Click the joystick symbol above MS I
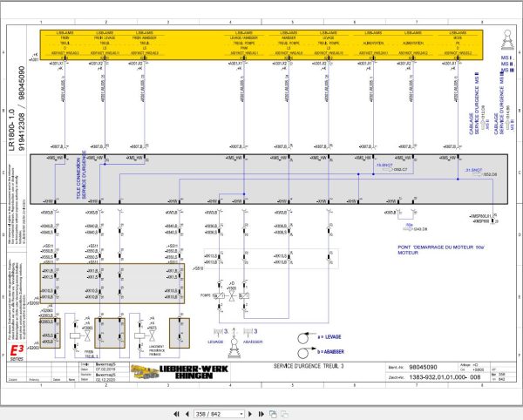The image size is (523, 420). click(x=507, y=40)
